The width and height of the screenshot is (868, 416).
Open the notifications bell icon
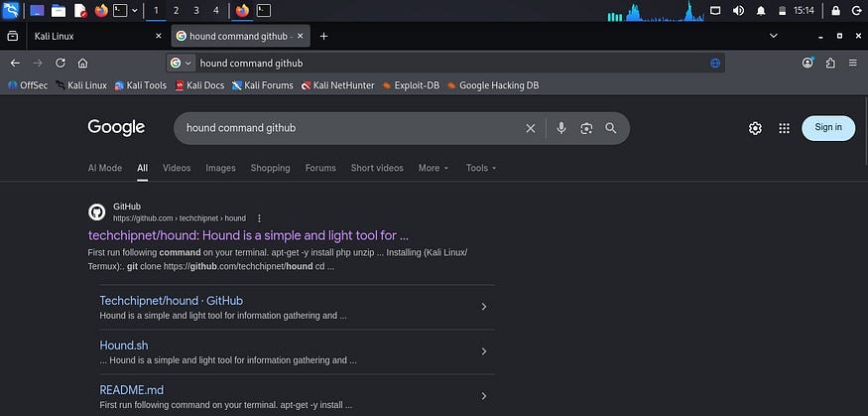pyautogui.click(x=761, y=11)
